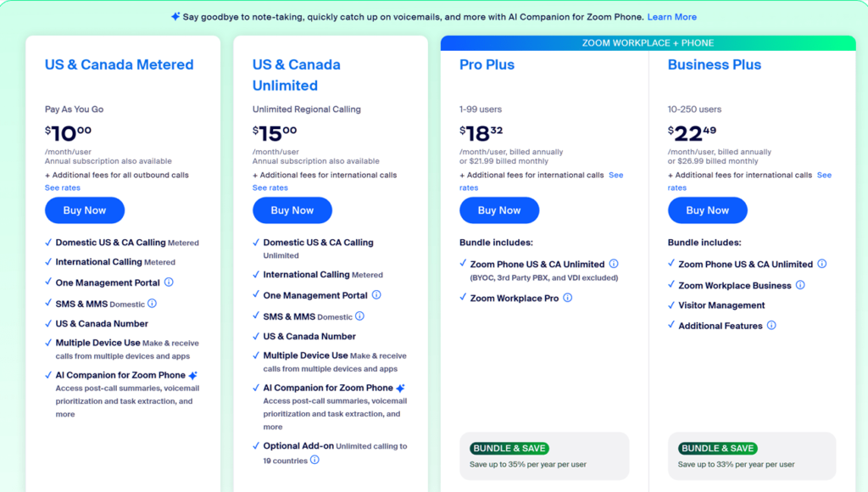Image resolution: width=868 pixels, height=492 pixels.
Task: Open See rates link under Unlimited plan
Action: coord(270,187)
